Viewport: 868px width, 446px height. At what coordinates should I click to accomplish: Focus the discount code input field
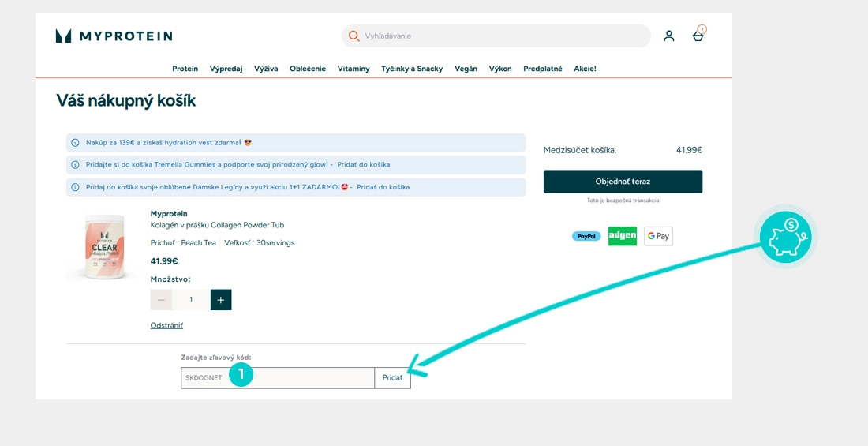[278, 378]
